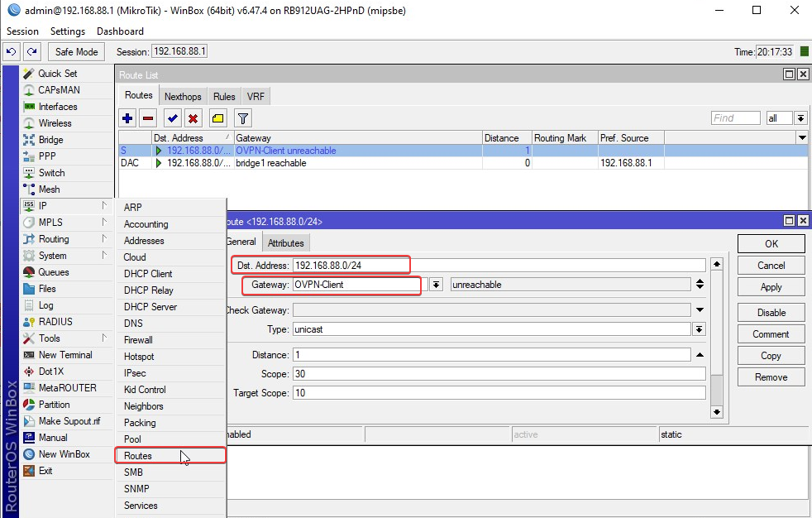This screenshot has height=518, width=812.
Task: Click the Redo arrow icon
Action: [x=32, y=52]
